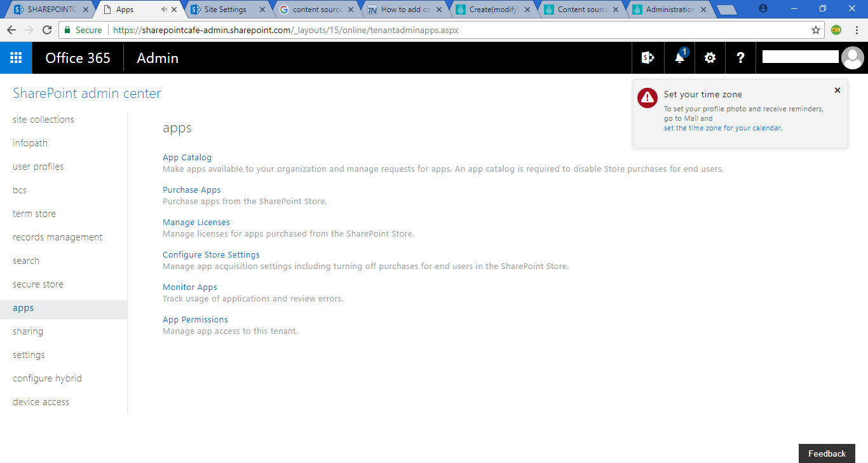The image size is (868, 463).
Task: Click Office 365 in the header
Action: (x=78, y=58)
